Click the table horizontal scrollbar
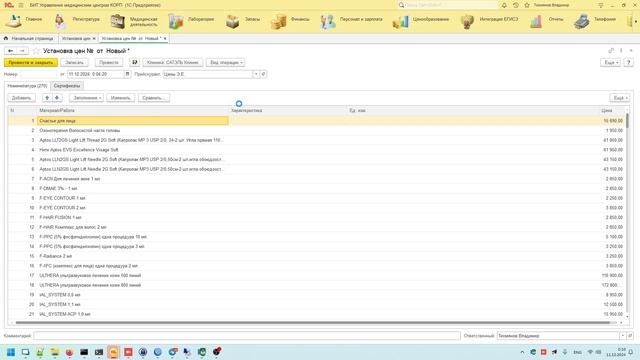Viewport: 640px width, 360px height. pyautogui.click(x=314, y=322)
